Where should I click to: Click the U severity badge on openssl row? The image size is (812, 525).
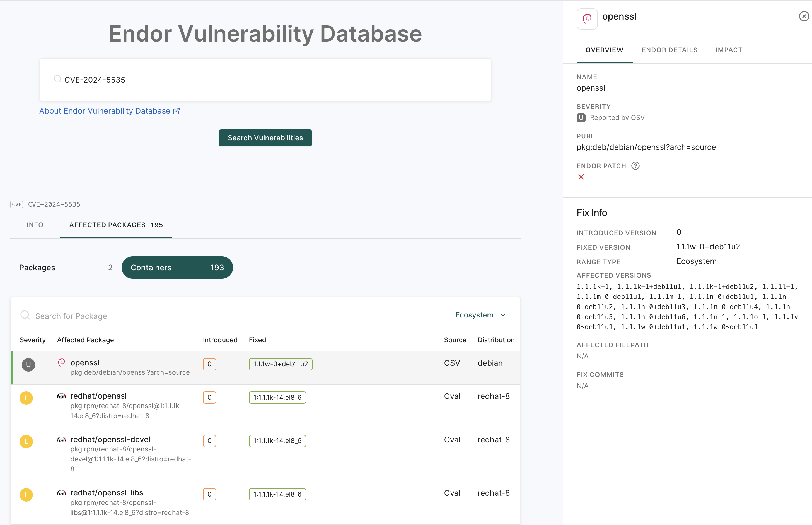pos(28,364)
